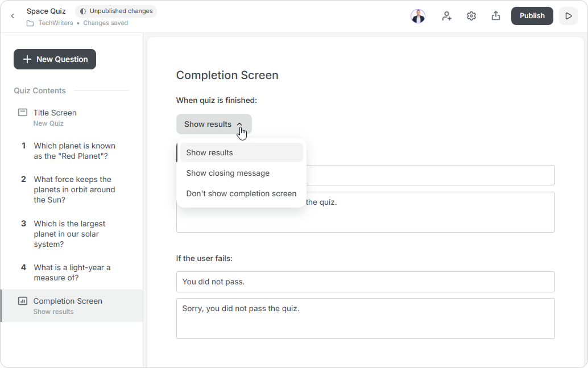Open the add collaborator icon
This screenshot has width=588, height=368.
pos(447,16)
